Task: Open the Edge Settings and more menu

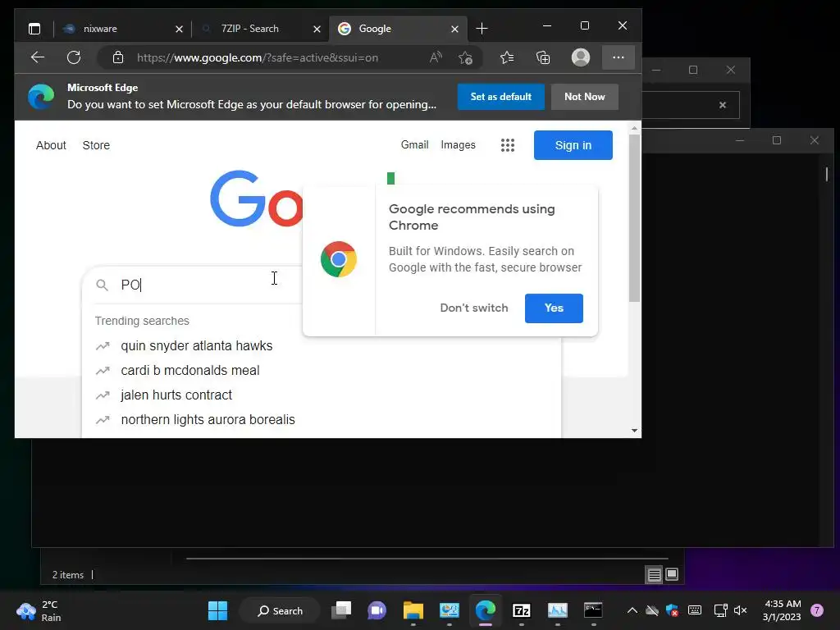Action: point(619,57)
